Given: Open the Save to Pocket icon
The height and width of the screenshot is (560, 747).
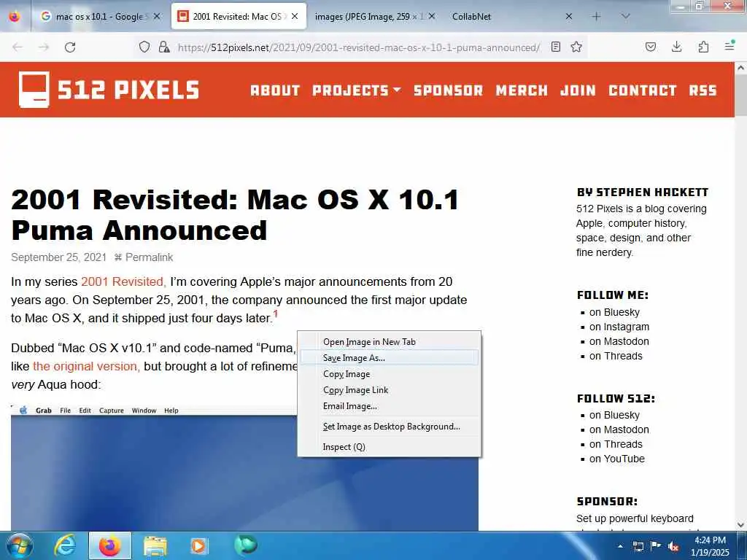Looking at the screenshot, I should pos(651,47).
